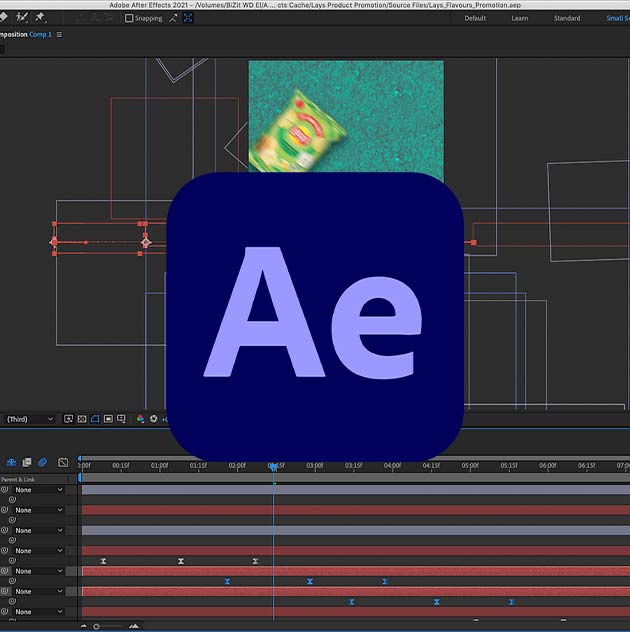Switch to the Learn workspace

click(520, 18)
